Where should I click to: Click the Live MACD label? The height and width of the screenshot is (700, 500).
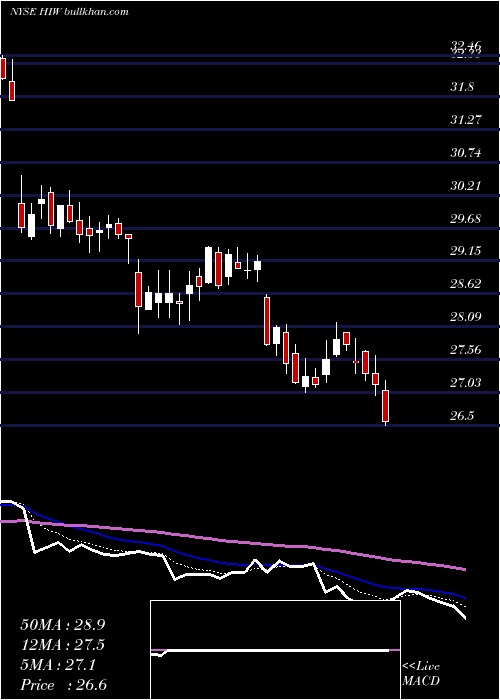tap(421, 674)
